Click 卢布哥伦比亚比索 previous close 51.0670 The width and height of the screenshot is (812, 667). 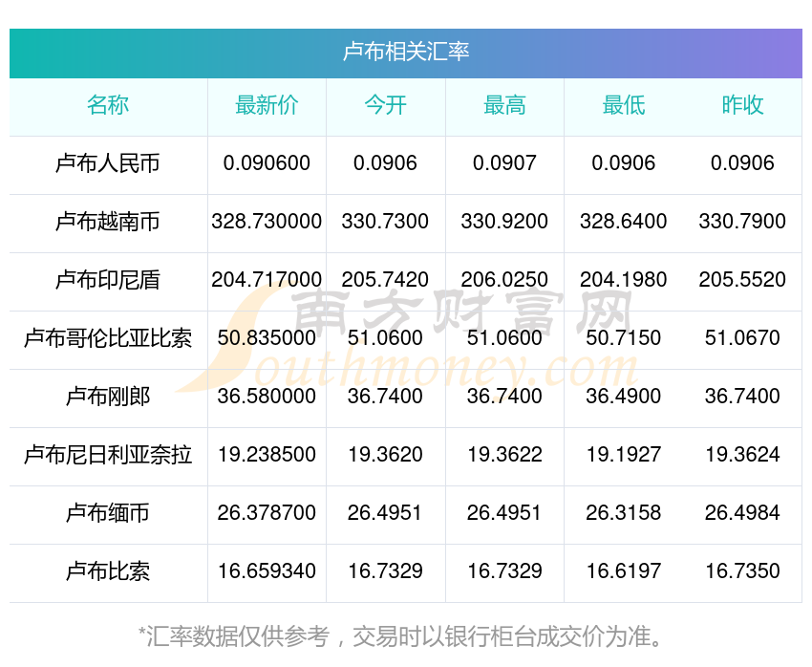coord(742,338)
